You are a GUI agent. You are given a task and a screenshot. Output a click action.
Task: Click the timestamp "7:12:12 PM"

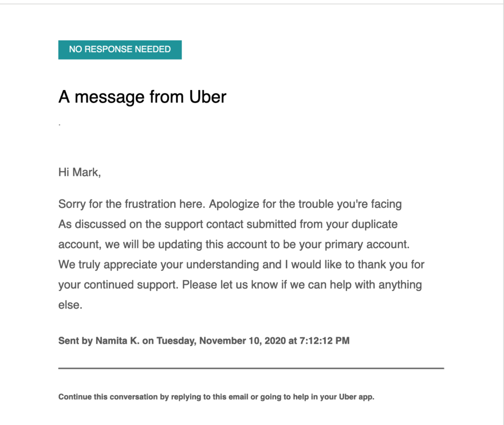point(324,341)
